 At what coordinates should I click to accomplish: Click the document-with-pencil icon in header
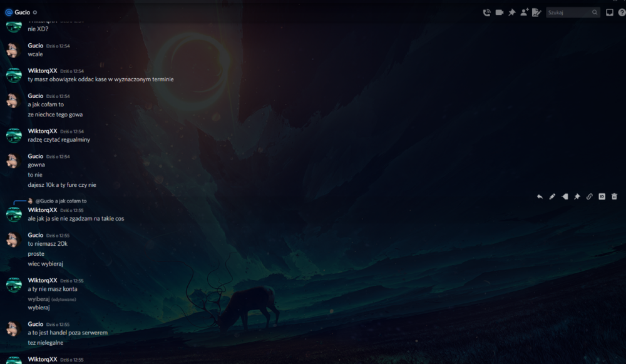click(536, 13)
